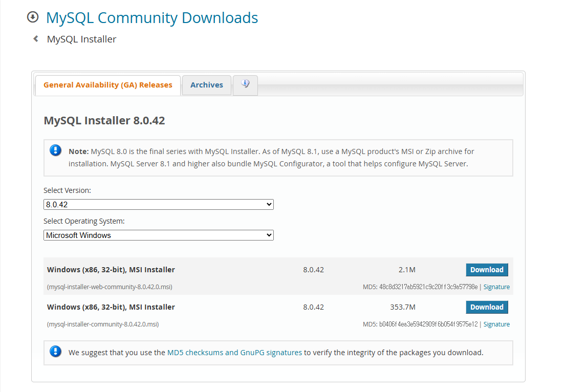This screenshot has height=392, width=566.
Task: Click the download circle icon beside page title
Action: [x=33, y=17]
